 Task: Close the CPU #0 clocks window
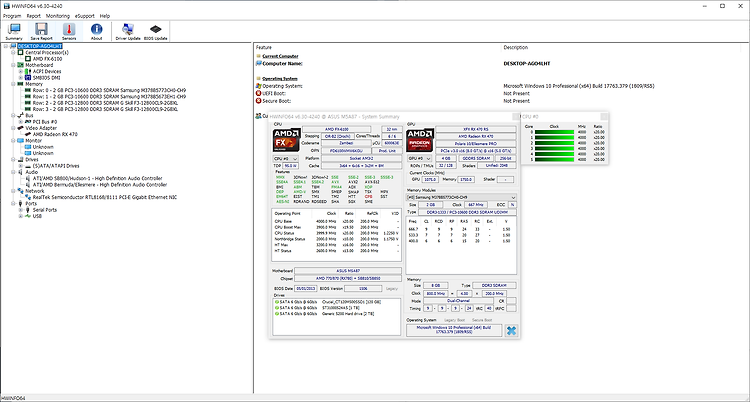click(x=604, y=116)
